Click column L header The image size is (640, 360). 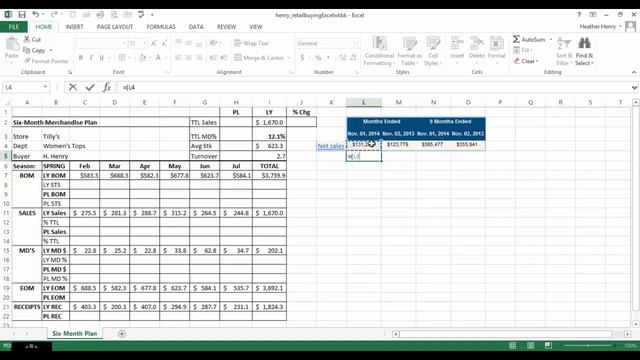click(364, 102)
